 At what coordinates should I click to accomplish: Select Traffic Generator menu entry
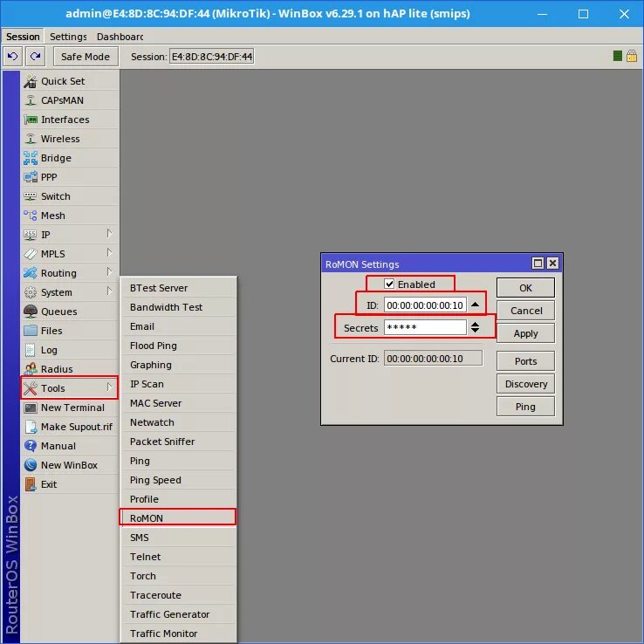[x=179, y=614]
